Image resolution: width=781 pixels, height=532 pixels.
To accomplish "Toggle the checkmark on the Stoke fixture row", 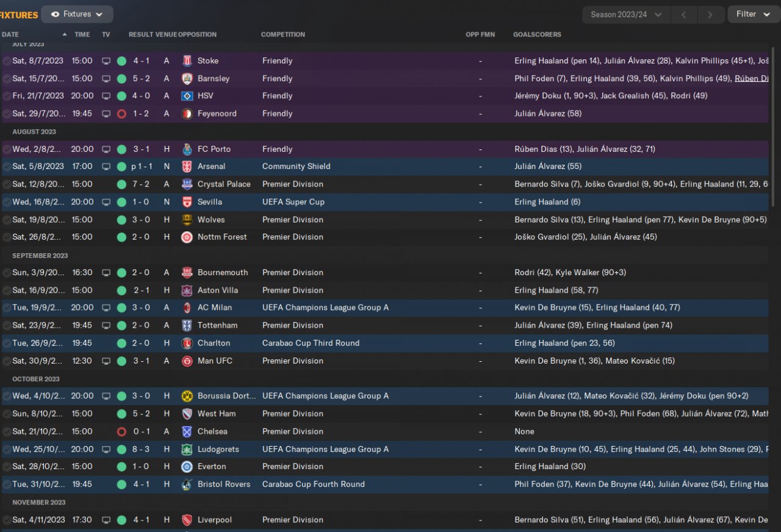I will pyautogui.click(x=7, y=61).
